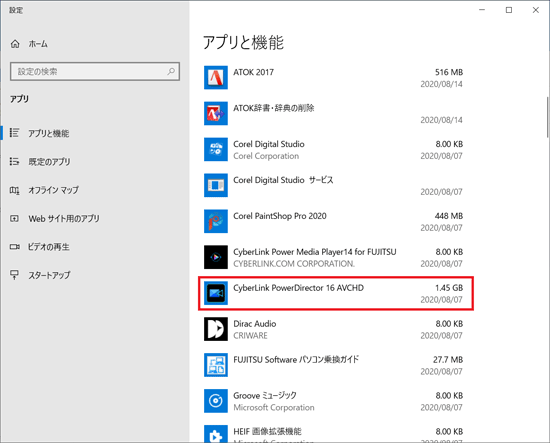The height and width of the screenshot is (443, 550).
Task: Click the スタートアップ icon
Action: coord(14,275)
